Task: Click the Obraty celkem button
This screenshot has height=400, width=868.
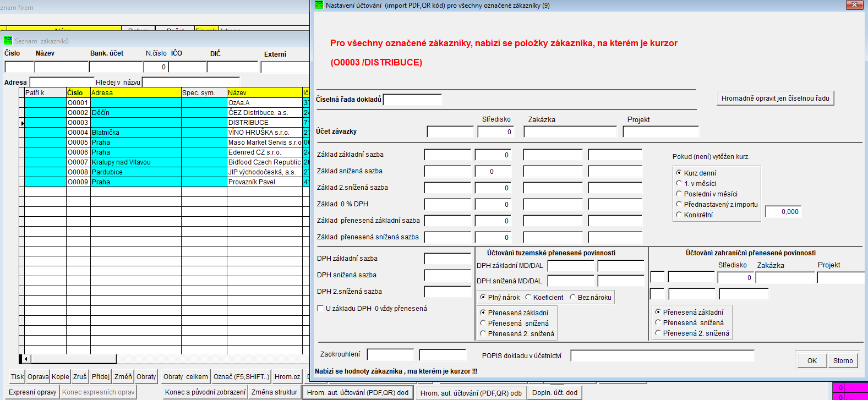Action: point(185,376)
